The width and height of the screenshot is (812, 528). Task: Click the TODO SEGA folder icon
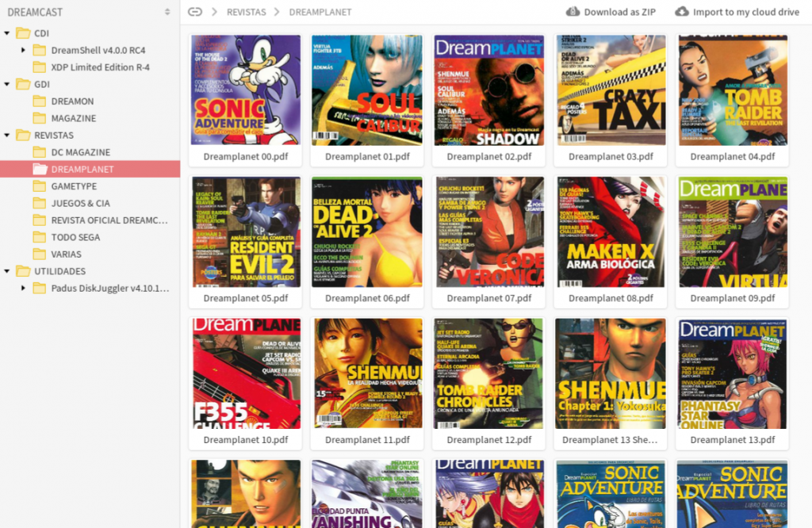39,237
